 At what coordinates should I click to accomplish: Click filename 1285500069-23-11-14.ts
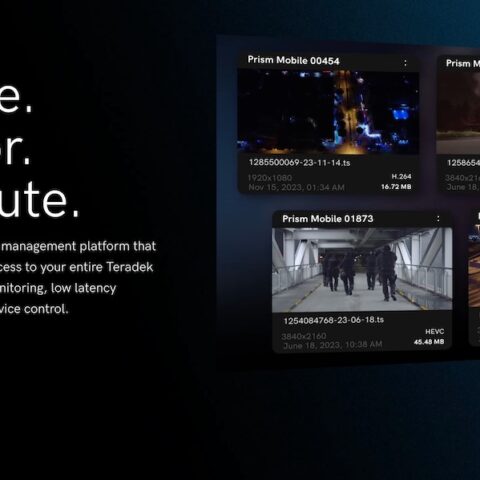coord(299,163)
